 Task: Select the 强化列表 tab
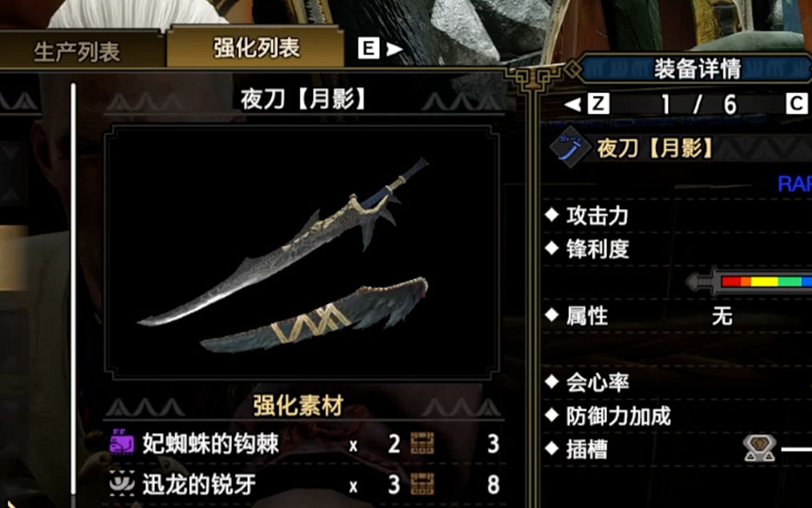(x=256, y=48)
